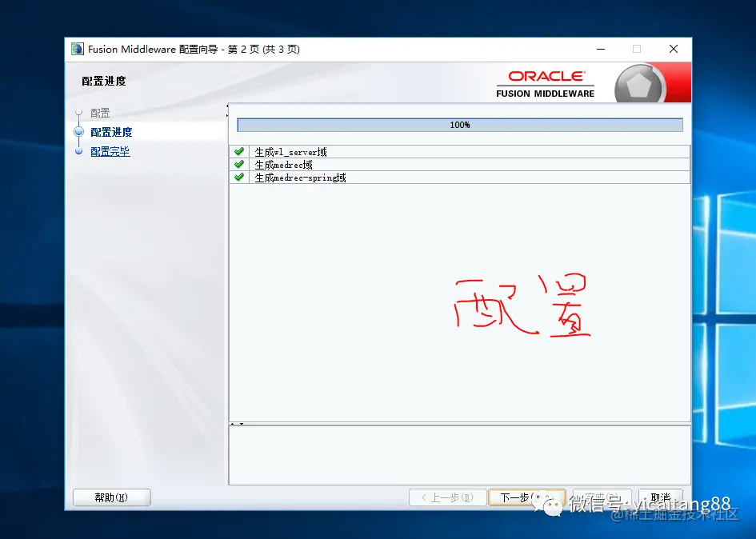Image resolution: width=756 pixels, height=539 pixels.
Task: Click the pentagon sphere emblem in header
Action: click(x=639, y=85)
